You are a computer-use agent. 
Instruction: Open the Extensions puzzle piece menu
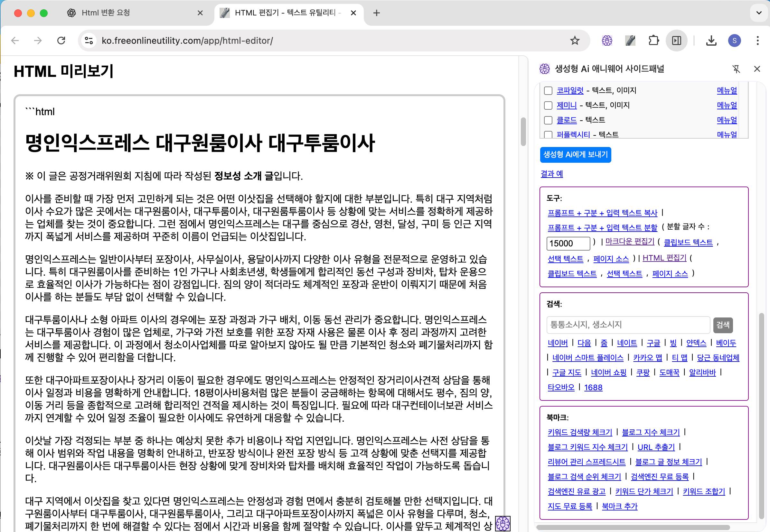653,41
